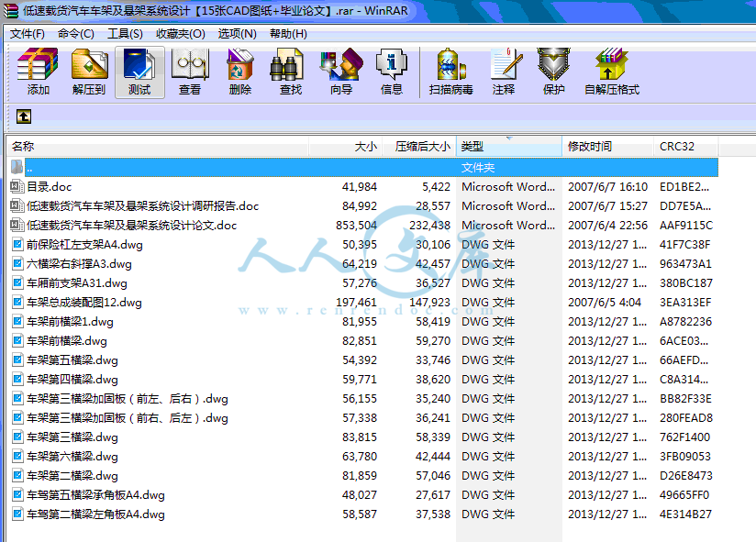Sort by the CRC32 column header
Screen dimensions: 756x542
(x=686, y=146)
